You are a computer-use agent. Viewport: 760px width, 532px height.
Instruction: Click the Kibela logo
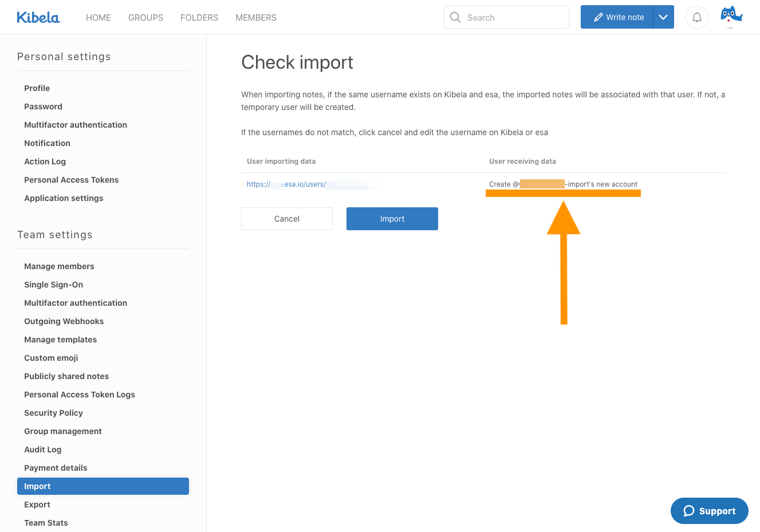(38, 18)
